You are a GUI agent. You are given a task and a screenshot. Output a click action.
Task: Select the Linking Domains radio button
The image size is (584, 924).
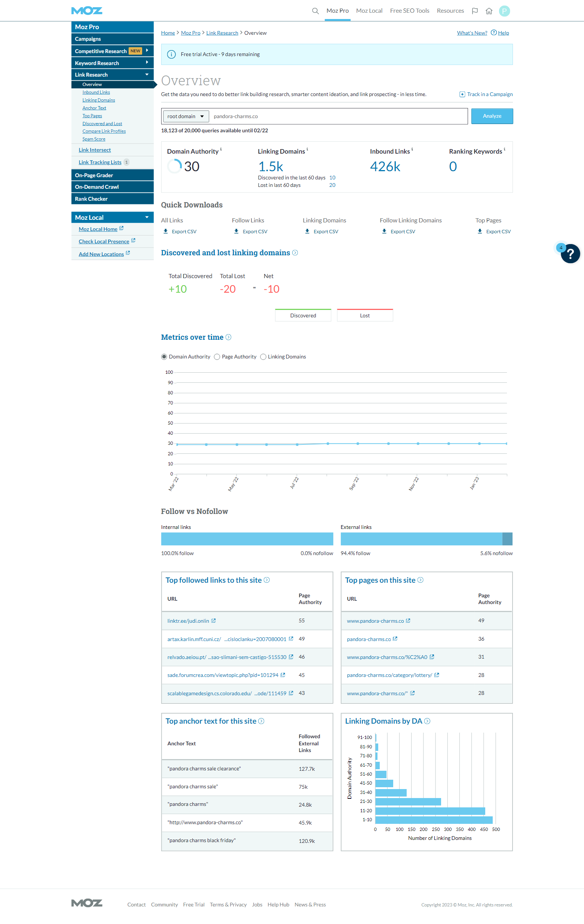[x=263, y=357]
